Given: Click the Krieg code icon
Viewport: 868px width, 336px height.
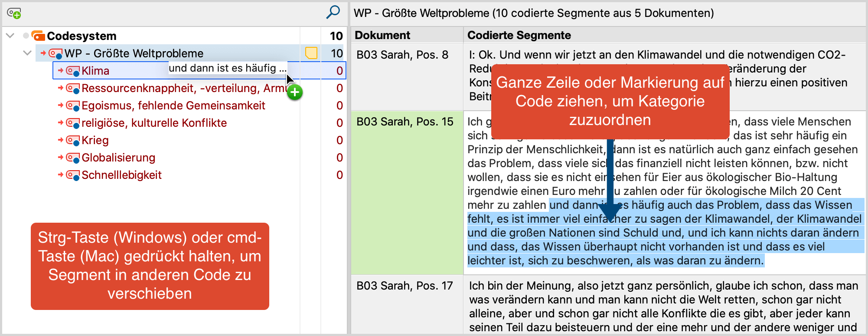Looking at the screenshot, I should pos(73,140).
